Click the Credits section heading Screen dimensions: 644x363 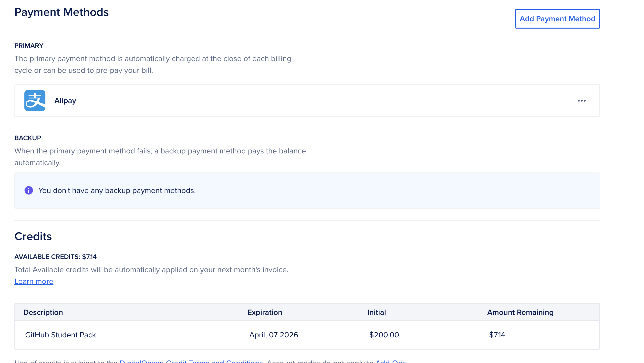[x=33, y=236]
